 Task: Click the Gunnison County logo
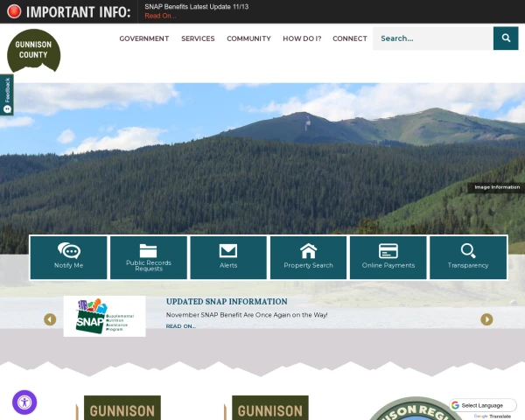pos(33,51)
